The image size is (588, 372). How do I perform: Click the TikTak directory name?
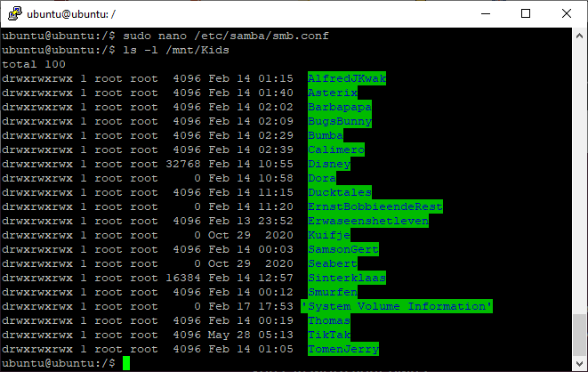click(329, 335)
